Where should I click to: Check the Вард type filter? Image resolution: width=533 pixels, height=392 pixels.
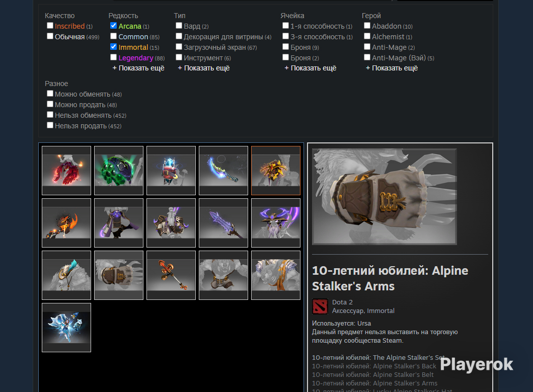pyautogui.click(x=179, y=26)
